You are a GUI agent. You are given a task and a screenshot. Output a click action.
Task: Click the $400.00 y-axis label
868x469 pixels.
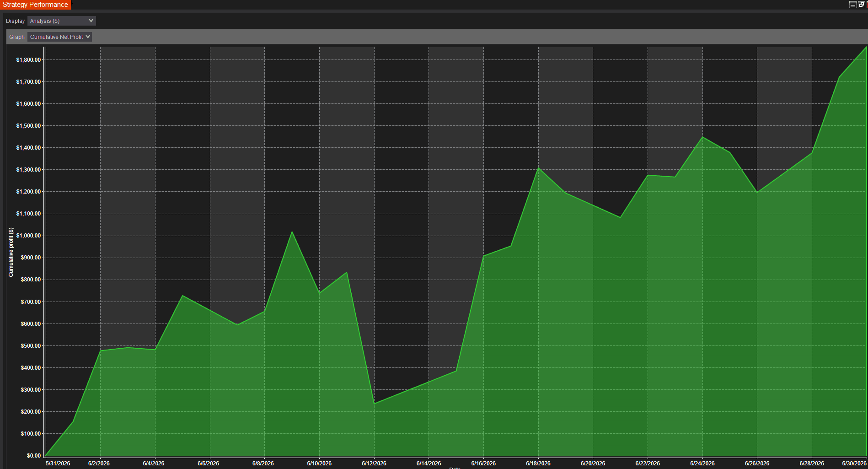tap(31, 368)
